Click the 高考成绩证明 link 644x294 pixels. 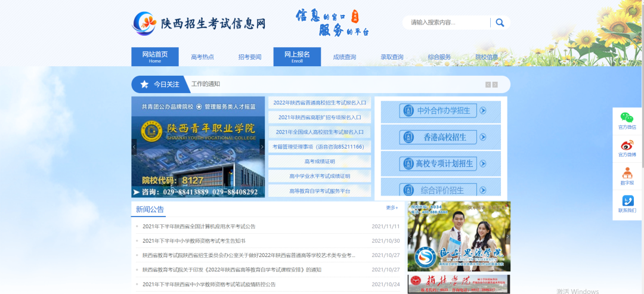(x=320, y=162)
